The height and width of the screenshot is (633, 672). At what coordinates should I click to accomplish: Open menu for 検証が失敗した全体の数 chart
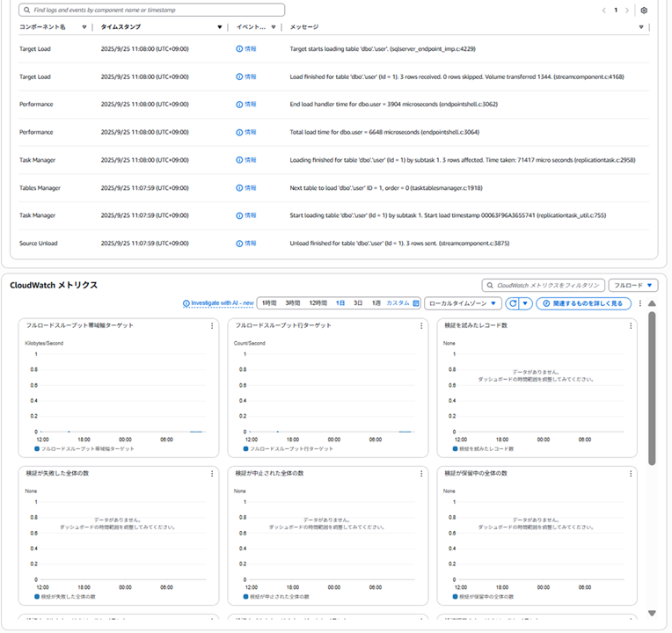(212, 474)
